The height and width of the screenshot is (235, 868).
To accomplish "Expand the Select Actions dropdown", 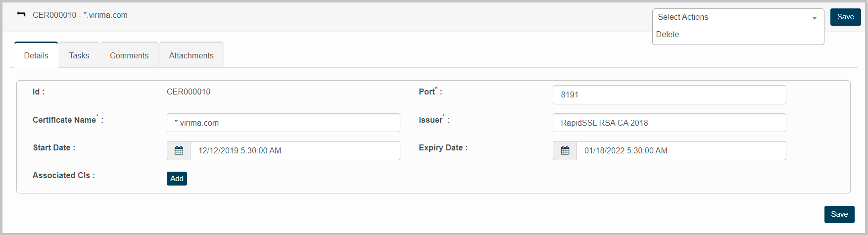I will [737, 17].
